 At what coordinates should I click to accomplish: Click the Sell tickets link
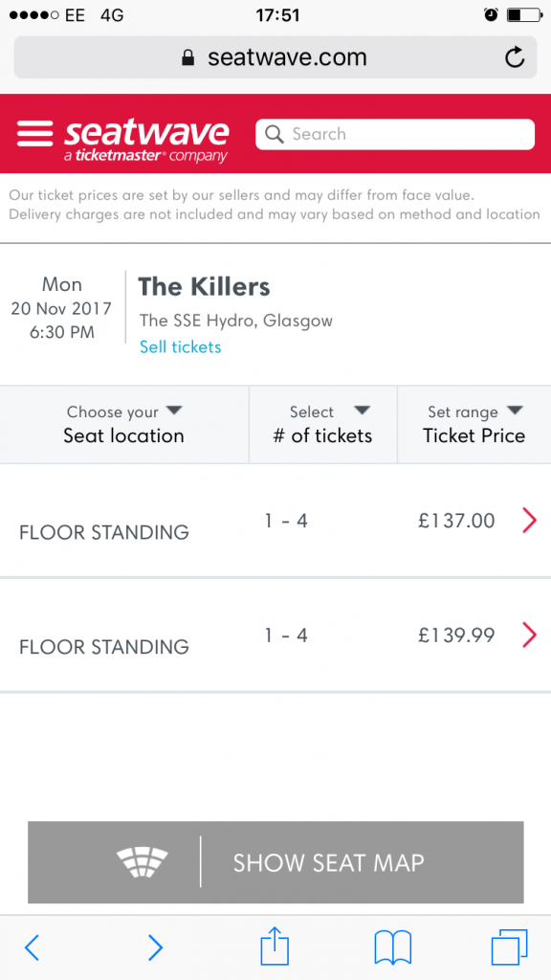coord(181,346)
